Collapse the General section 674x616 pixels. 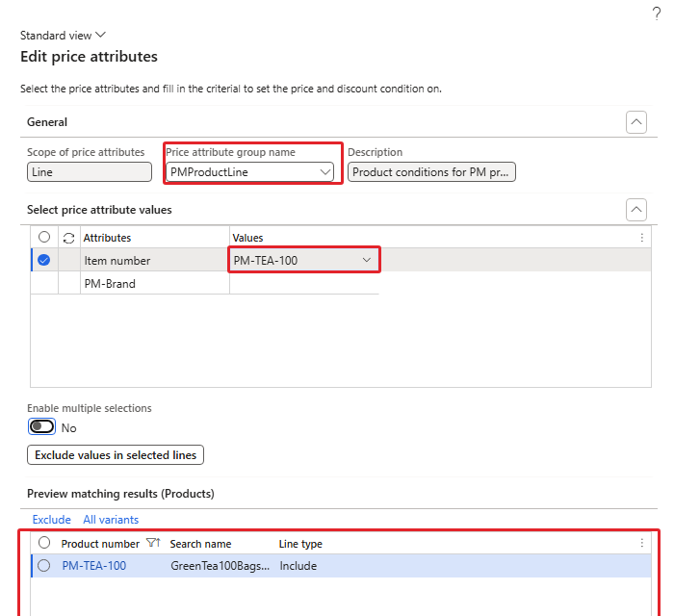636,122
